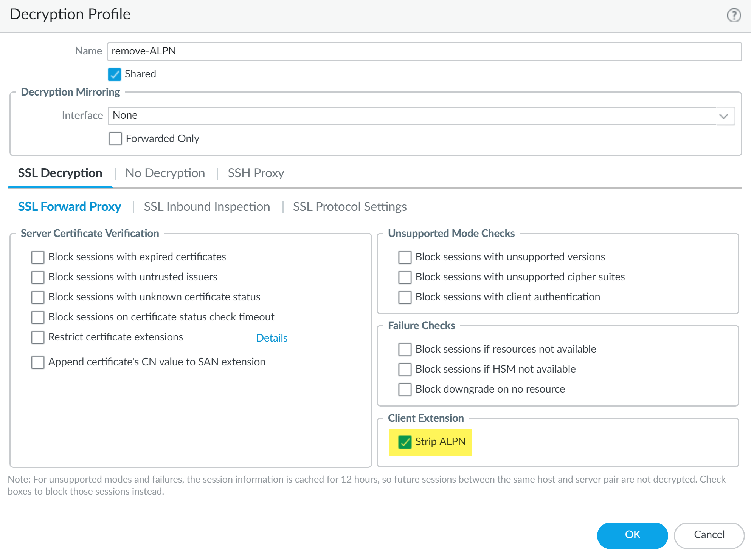This screenshot has height=560, width=751.
Task: Uncheck the Shared checkbox
Action: coord(115,74)
